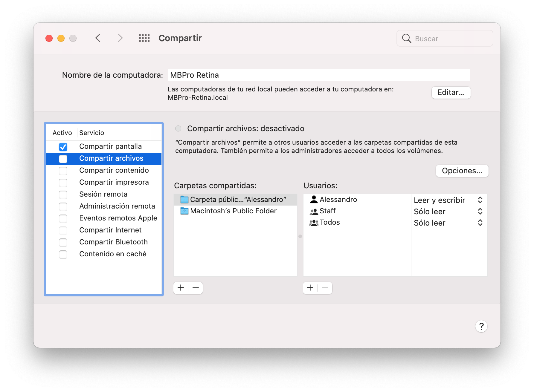Viewport: 534px width, 392px height.
Task: Click the Opciones... button
Action: click(x=462, y=171)
